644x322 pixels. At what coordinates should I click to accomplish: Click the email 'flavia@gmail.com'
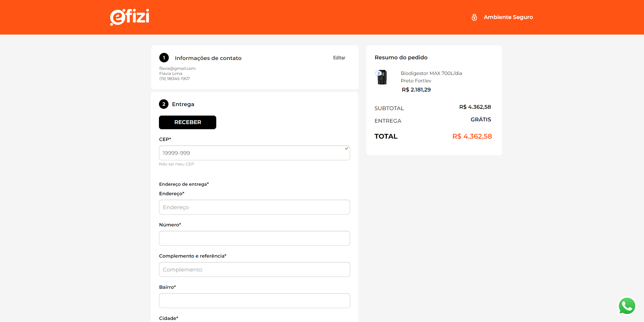pyautogui.click(x=177, y=68)
